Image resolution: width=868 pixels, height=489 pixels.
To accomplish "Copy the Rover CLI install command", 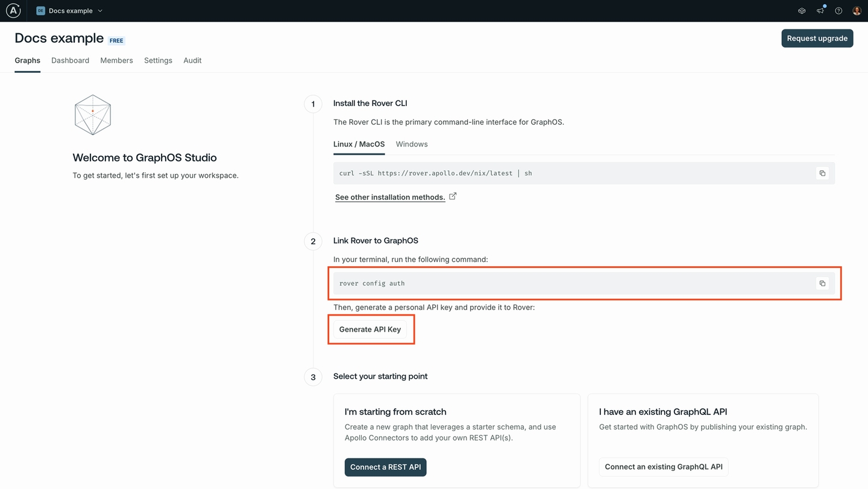I will pos(822,173).
